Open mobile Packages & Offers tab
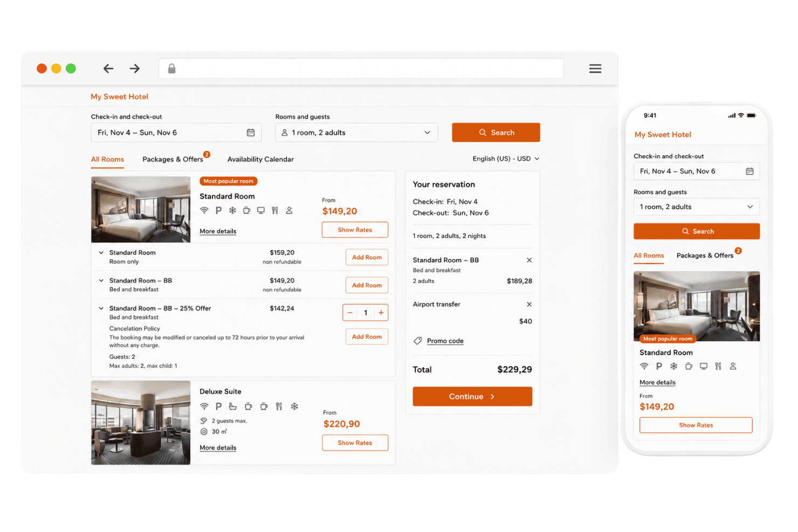Screen dimensions: 798x532 pyautogui.click(x=705, y=255)
